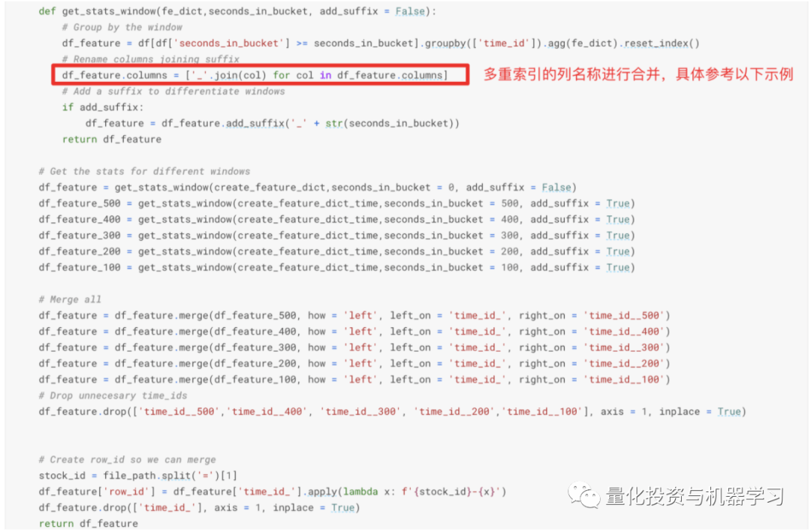This screenshot has height=532, width=811.
Task: Click the WeChat logo in the watermark
Action: (x=584, y=495)
